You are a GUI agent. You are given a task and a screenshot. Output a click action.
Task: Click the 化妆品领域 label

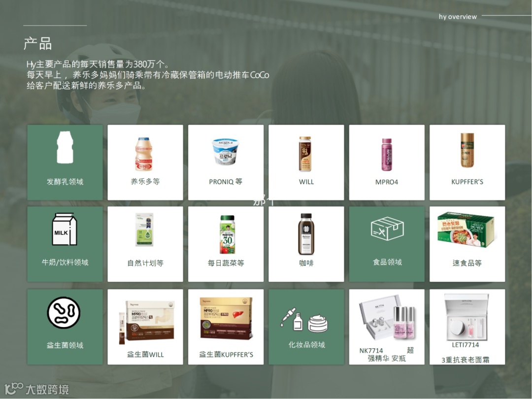tap(307, 345)
